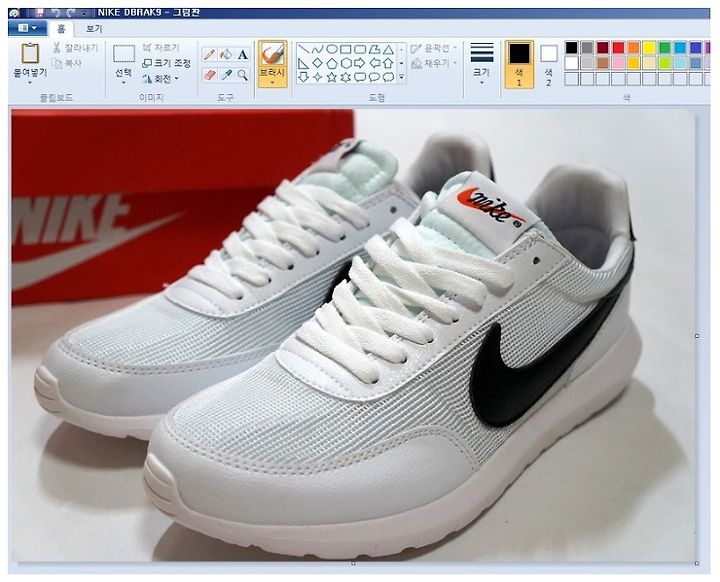Choose the Five-point star shape

tap(332, 77)
